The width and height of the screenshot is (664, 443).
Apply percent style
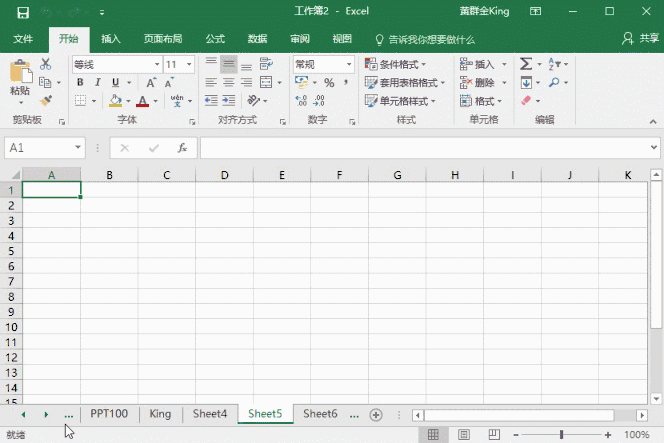329,83
